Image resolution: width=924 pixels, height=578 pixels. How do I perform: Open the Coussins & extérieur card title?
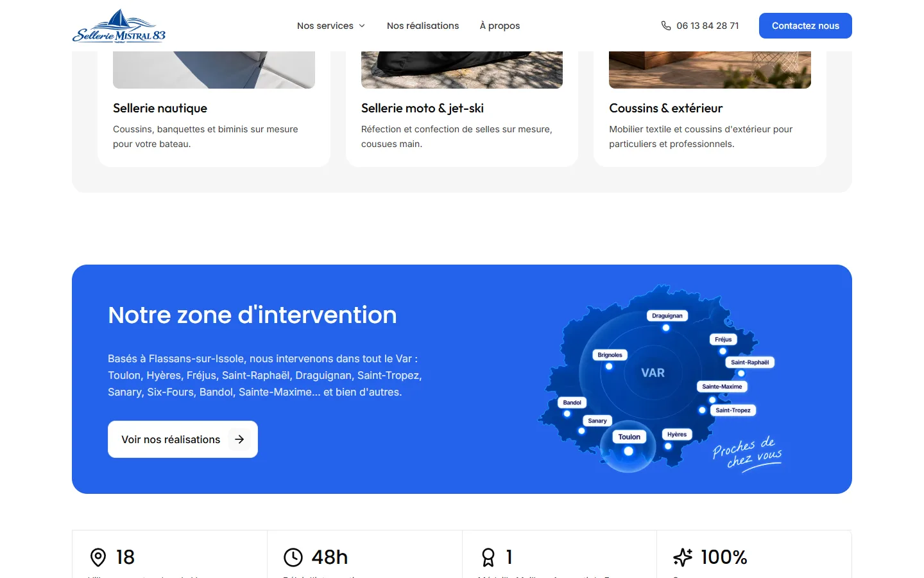tap(666, 108)
